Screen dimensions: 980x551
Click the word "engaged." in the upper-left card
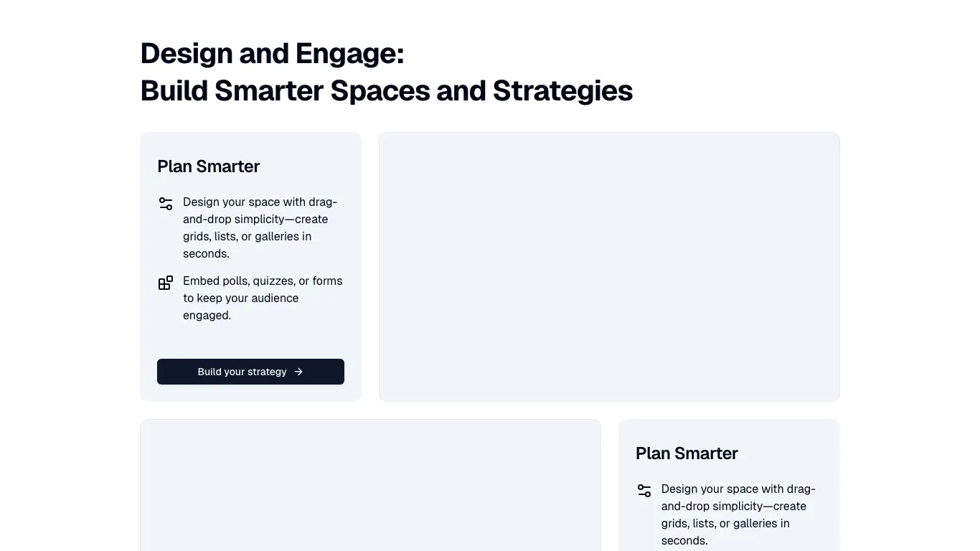(x=207, y=315)
